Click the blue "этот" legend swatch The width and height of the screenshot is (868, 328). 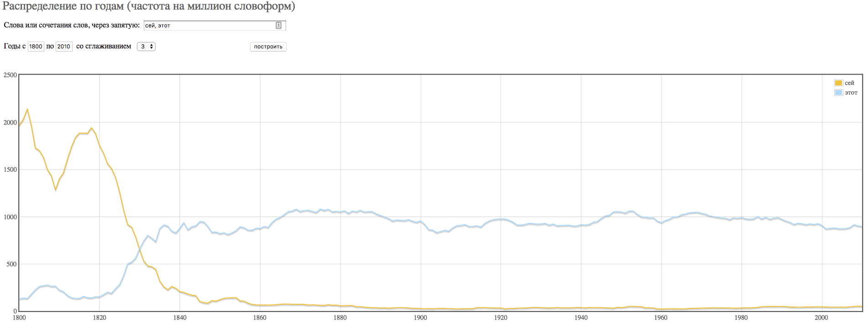(838, 93)
